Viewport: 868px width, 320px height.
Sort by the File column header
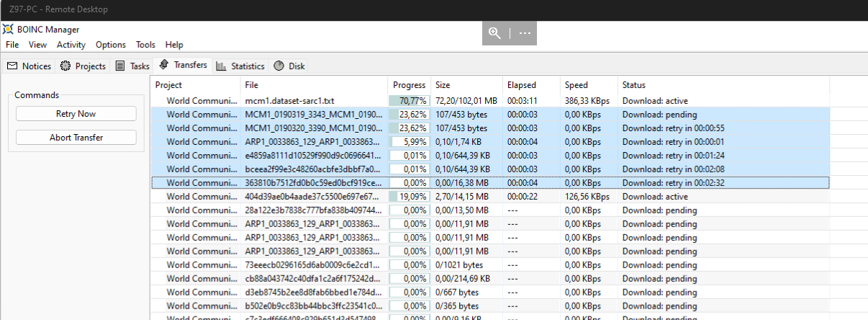(314, 85)
